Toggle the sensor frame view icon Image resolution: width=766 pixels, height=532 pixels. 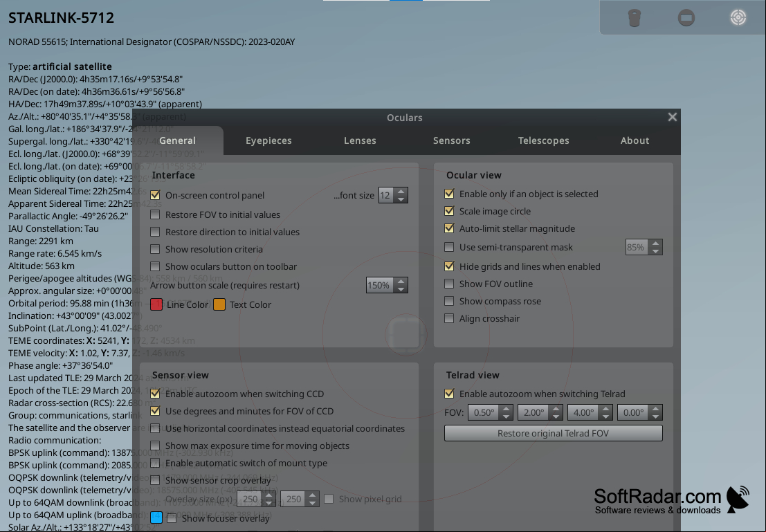[x=686, y=18]
